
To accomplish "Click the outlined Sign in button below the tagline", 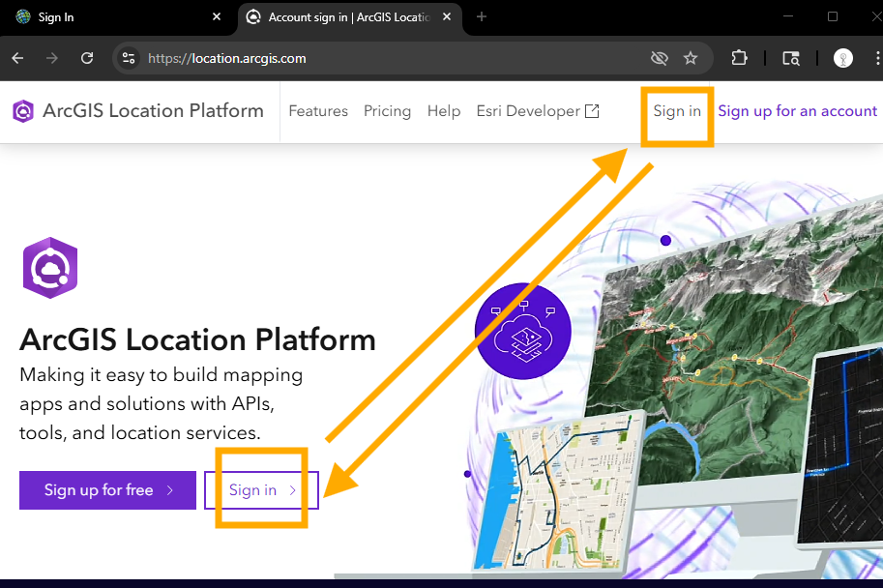I will point(261,490).
